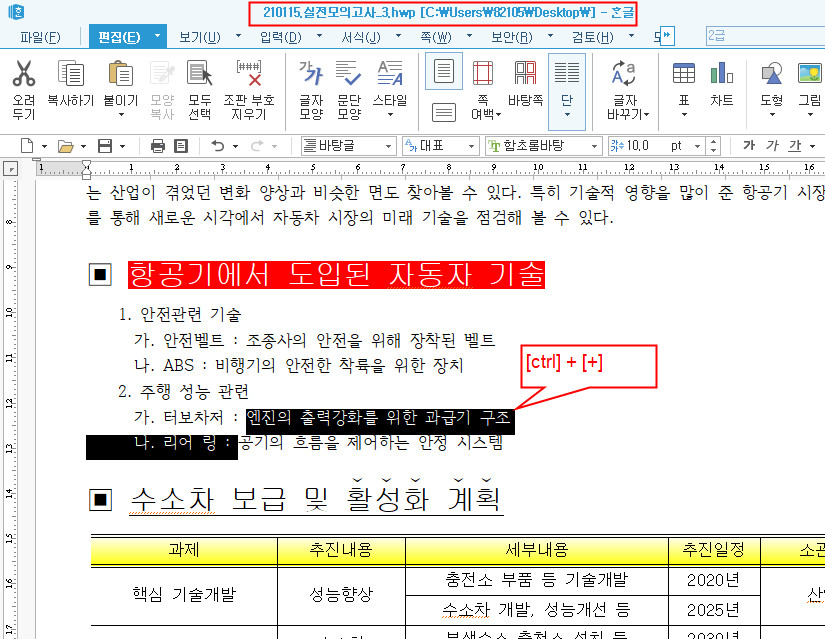Screen dimensions: 825x639
Task: Select the 모두 선택 (select all) tool
Action: tap(199, 87)
